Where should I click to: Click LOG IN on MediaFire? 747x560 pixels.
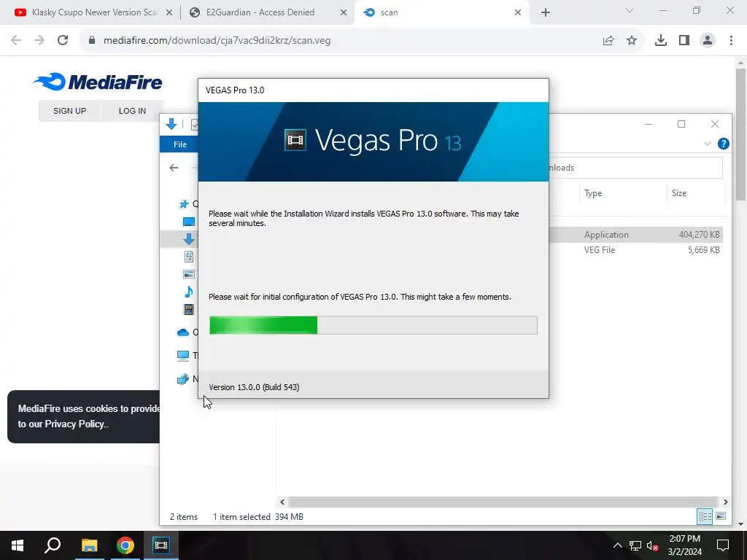coord(133,111)
